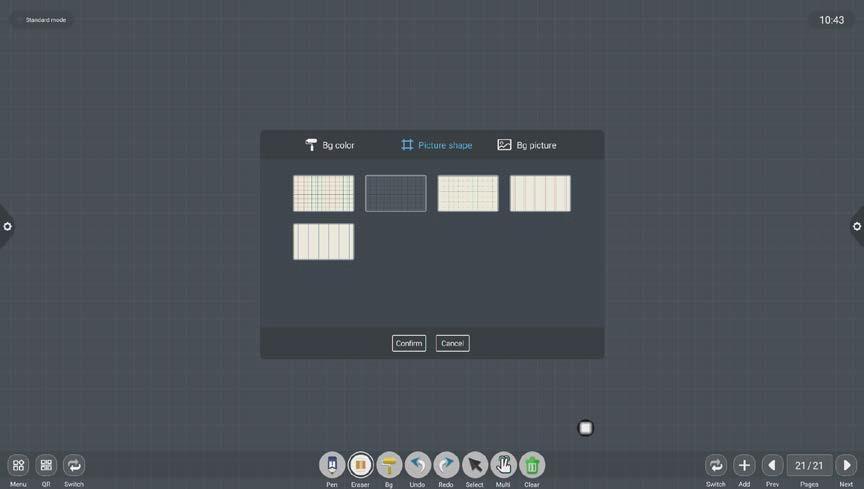Click the Redo arrow icon
The image size is (864, 489).
coord(446,465)
